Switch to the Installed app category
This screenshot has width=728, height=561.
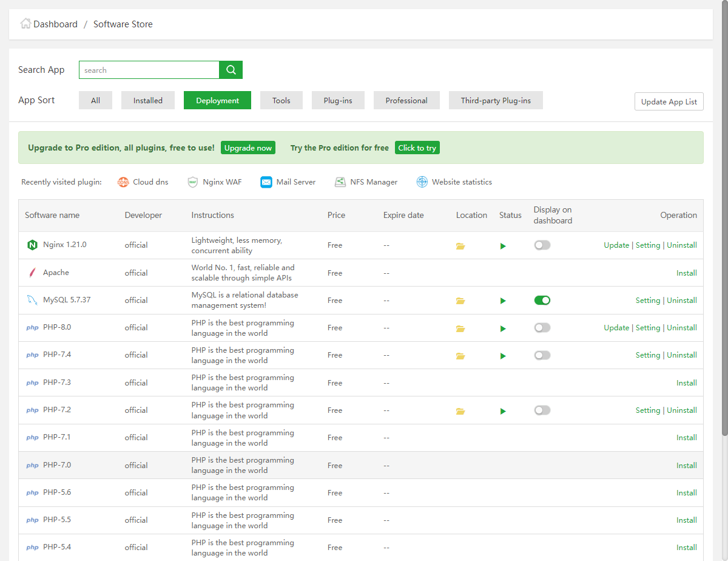[148, 100]
